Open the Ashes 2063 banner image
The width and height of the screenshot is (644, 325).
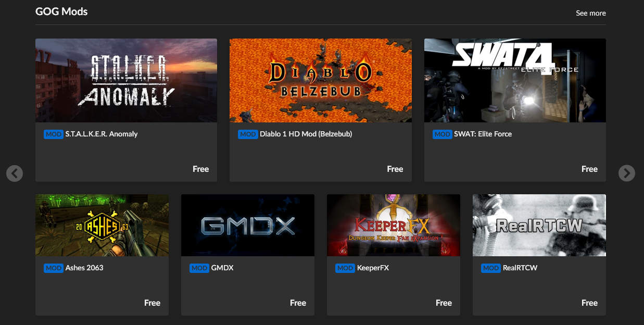(x=102, y=225)
